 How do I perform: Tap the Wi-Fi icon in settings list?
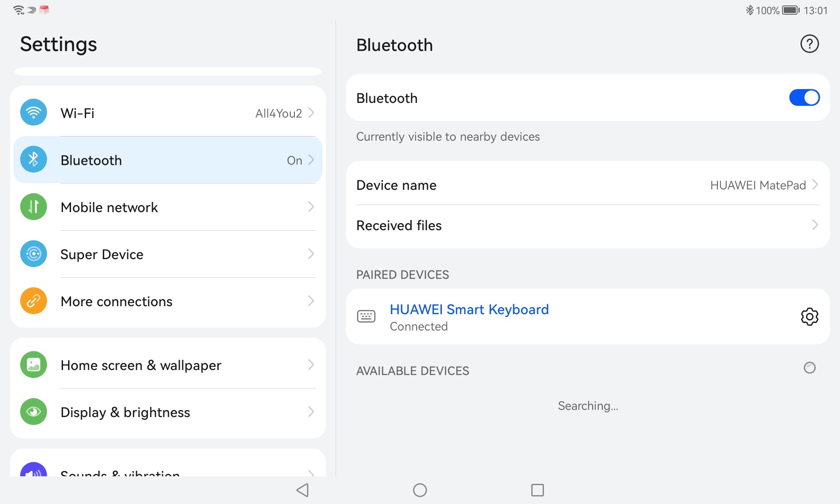(x=34, y=113)
